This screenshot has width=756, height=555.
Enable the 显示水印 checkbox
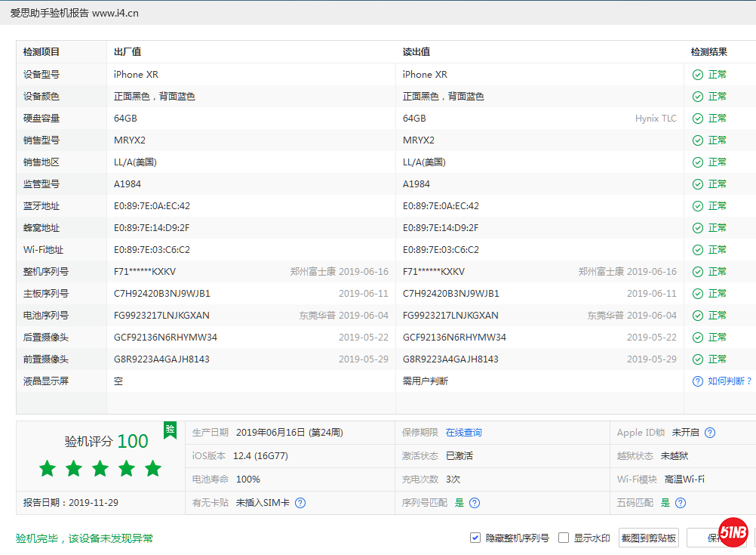(563, 537)
